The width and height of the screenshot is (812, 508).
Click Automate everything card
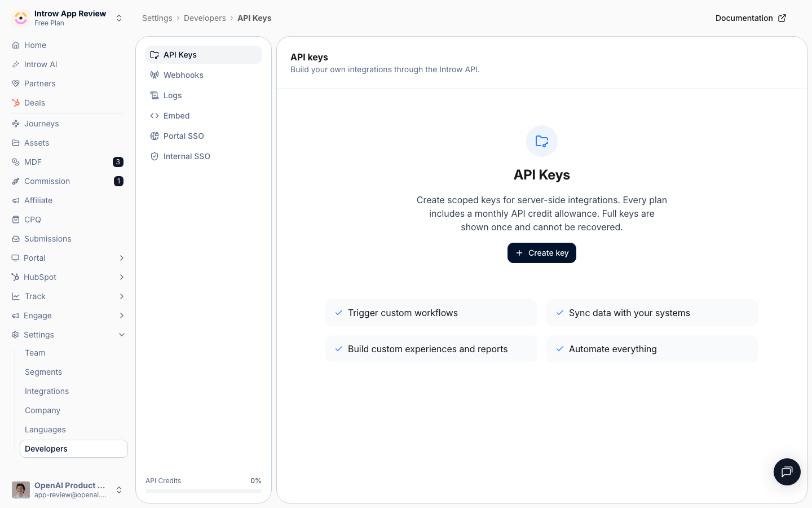pyautogui.click(x=652, y=349)
